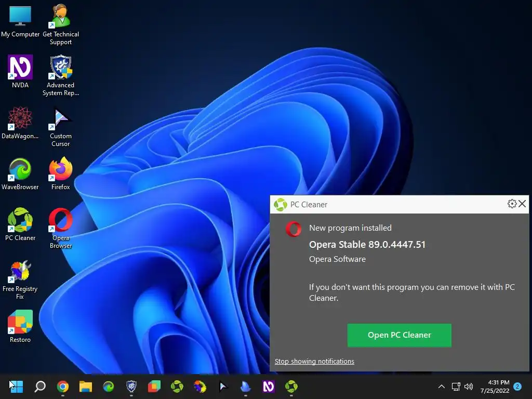Open the Windows Start menu
The height and width of the screenshot is (399, 532).
pyautogui.click(x=16, y=387)
